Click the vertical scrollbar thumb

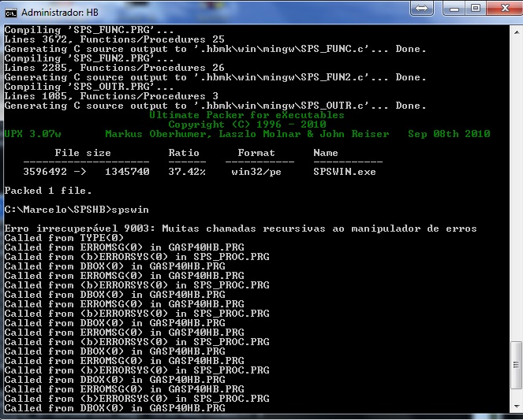click(x=517, y=365)
